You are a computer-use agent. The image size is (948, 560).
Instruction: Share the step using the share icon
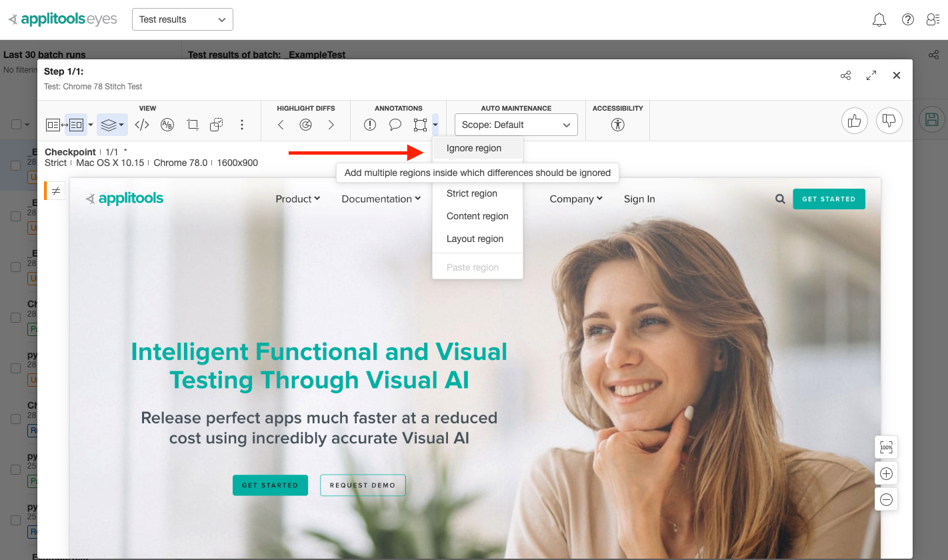pos(846,75)
